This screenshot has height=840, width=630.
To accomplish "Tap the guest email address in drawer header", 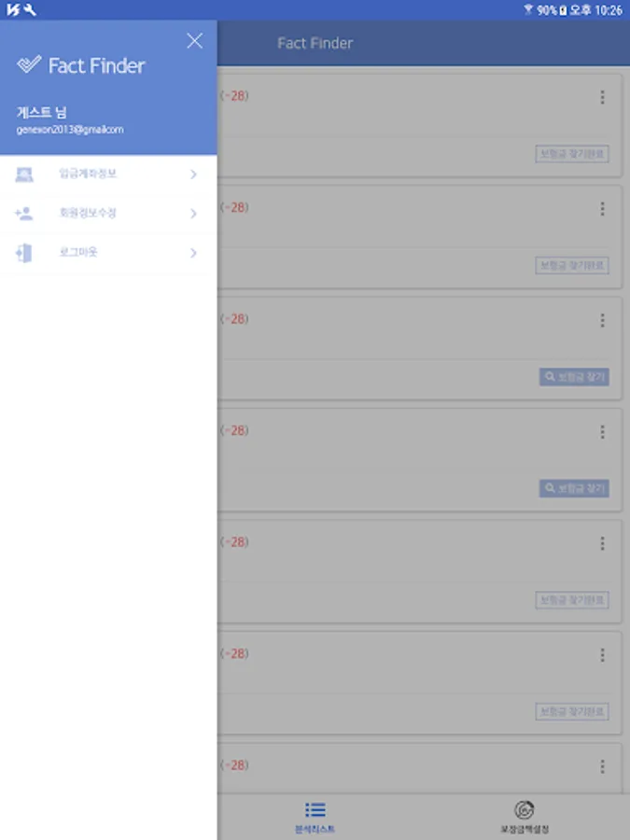I will [70, 130].
